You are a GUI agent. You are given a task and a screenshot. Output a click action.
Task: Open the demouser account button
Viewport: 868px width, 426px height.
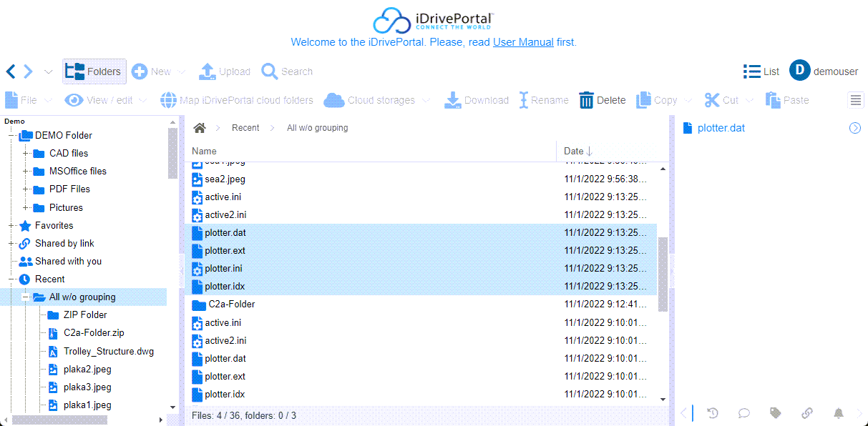tap(824, 71)
